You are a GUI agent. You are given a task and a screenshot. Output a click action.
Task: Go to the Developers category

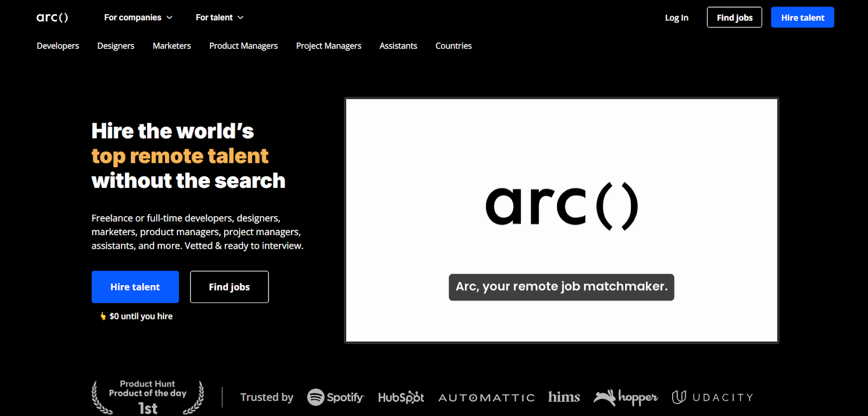(x=58, y=46)
